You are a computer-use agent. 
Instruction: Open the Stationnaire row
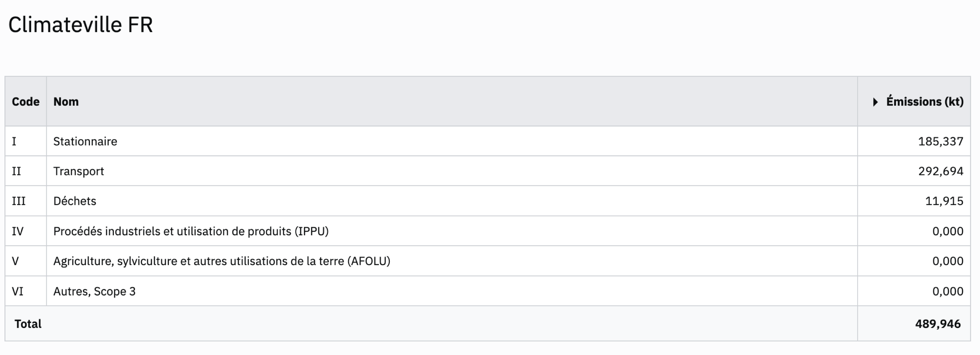click(x=488, y=141)
